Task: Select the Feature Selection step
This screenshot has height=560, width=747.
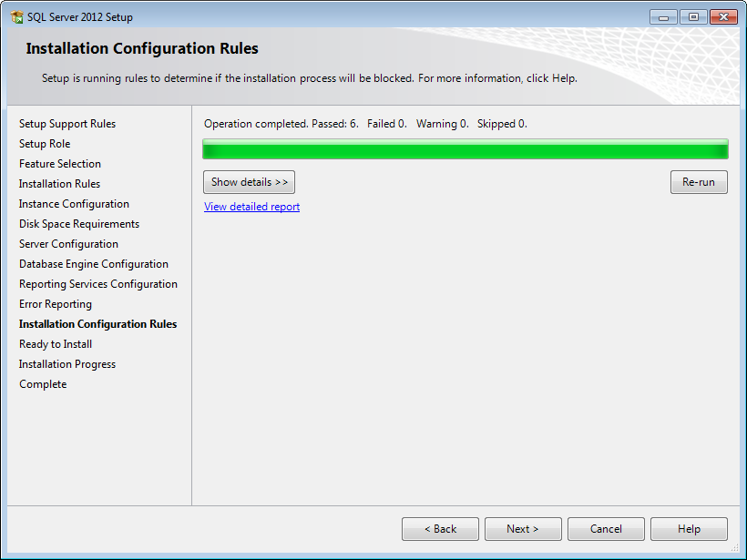Action: pyautogui.click(x=60, y=164)
